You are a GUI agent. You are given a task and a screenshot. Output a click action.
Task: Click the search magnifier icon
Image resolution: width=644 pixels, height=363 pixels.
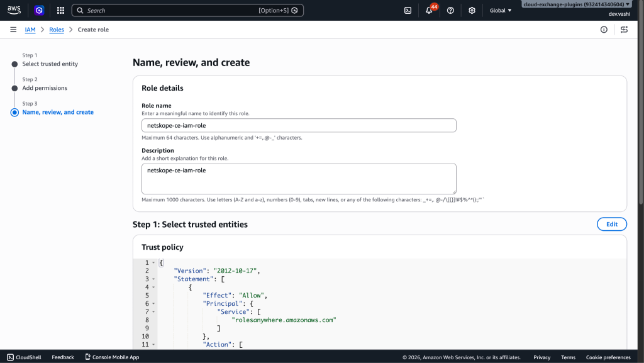[x=80, y=10]
